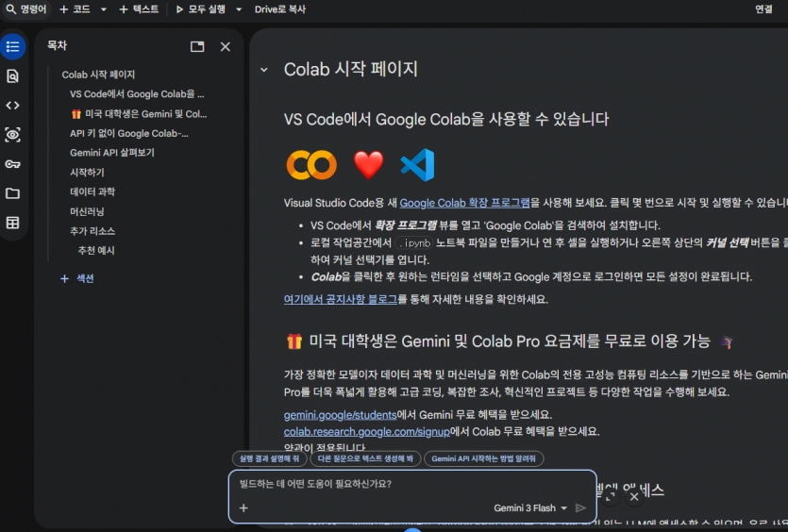788x532 pixels.
Task: Click the plus attach icon in Gemini prompt
Action: [243, 507]
